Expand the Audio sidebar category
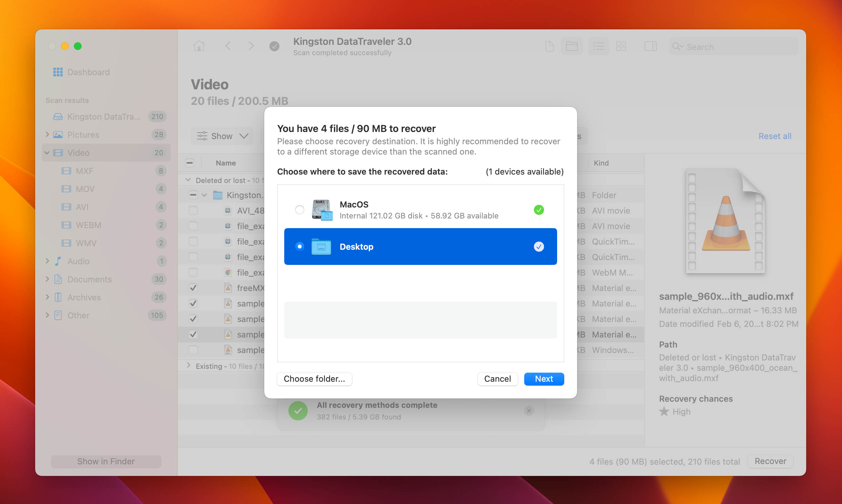 coord(47,261)
